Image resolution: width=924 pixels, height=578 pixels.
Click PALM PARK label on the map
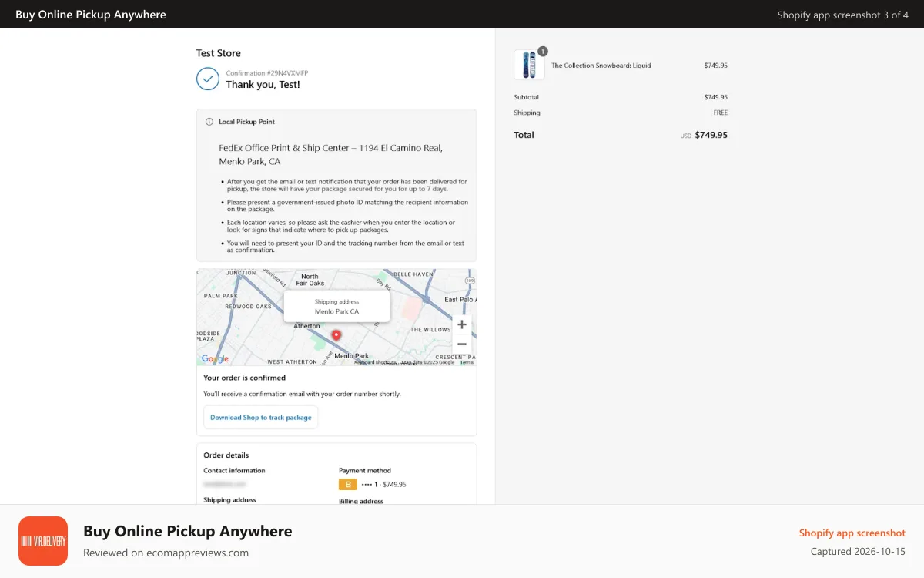(x=221, y=296)
